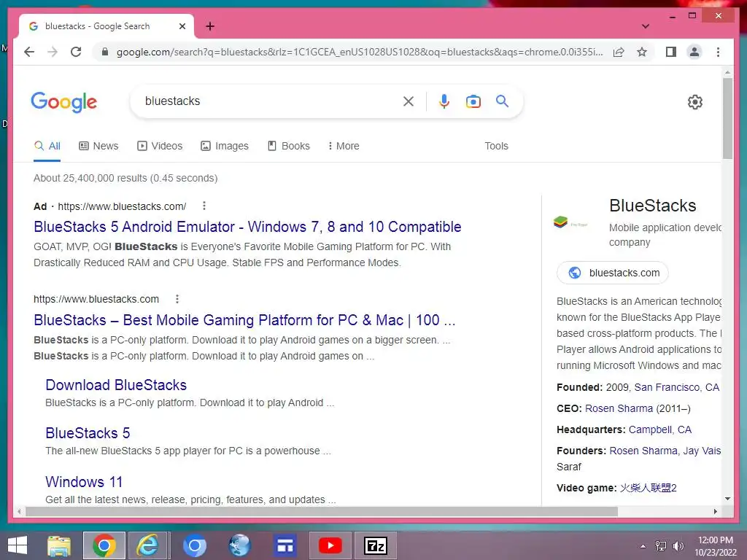Open 7-Zip from the taskbar
Screen dimensions: 747x560
pos(376,545)
